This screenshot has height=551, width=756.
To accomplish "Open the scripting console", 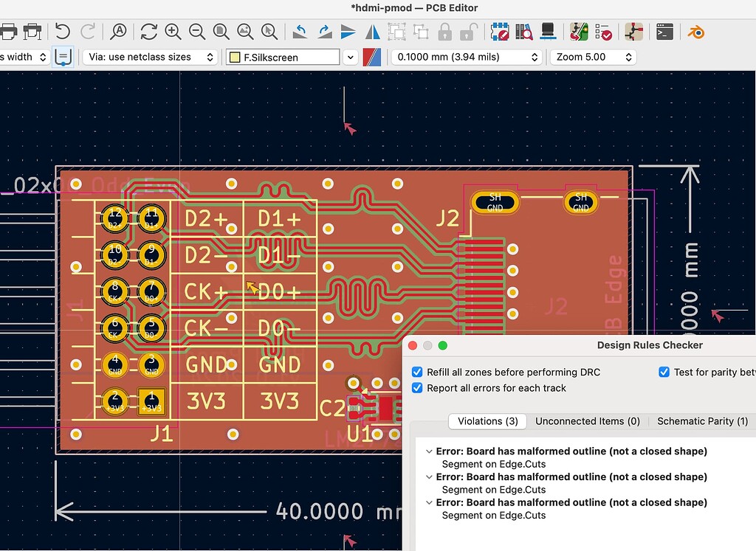I will 664,32.
